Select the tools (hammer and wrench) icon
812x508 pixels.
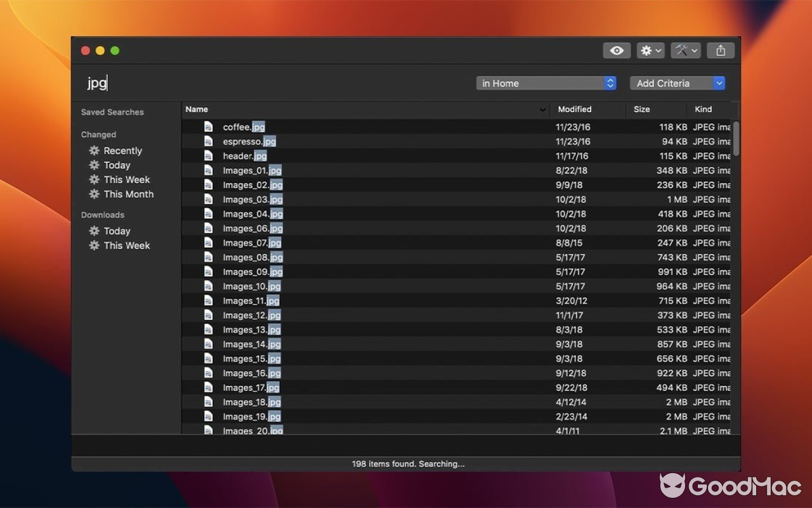coord(682,50)
